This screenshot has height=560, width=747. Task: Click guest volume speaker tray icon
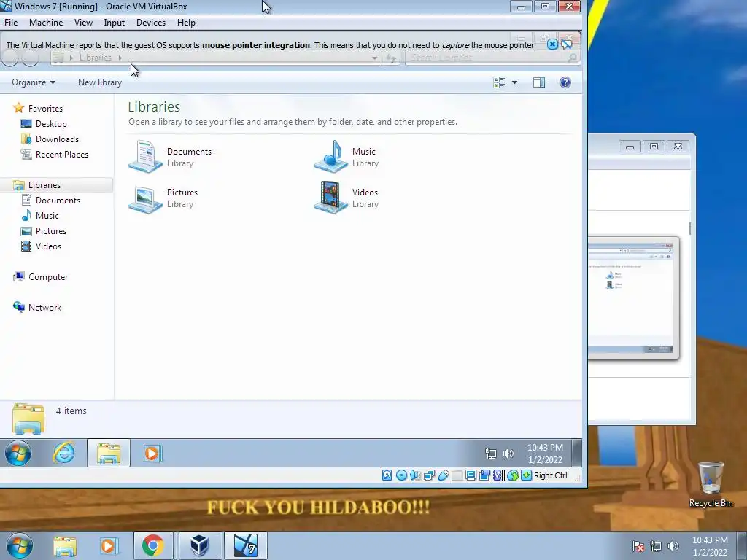point(508,454)
